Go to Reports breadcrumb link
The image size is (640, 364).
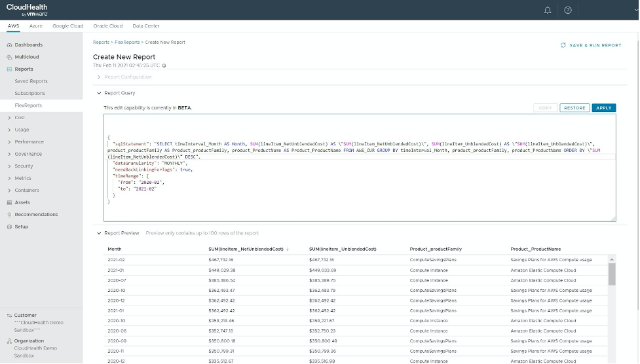(101, 43)
